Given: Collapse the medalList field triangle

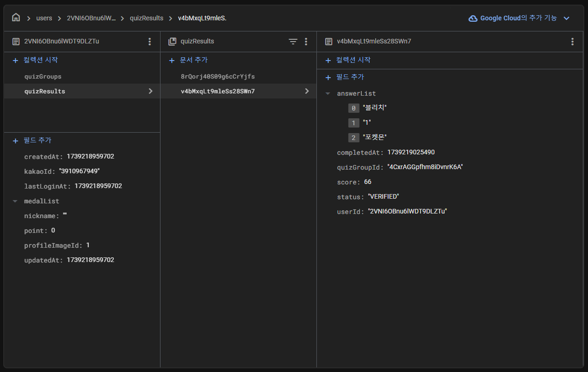Looking at the screenshot, I should (x=15, y=201).
